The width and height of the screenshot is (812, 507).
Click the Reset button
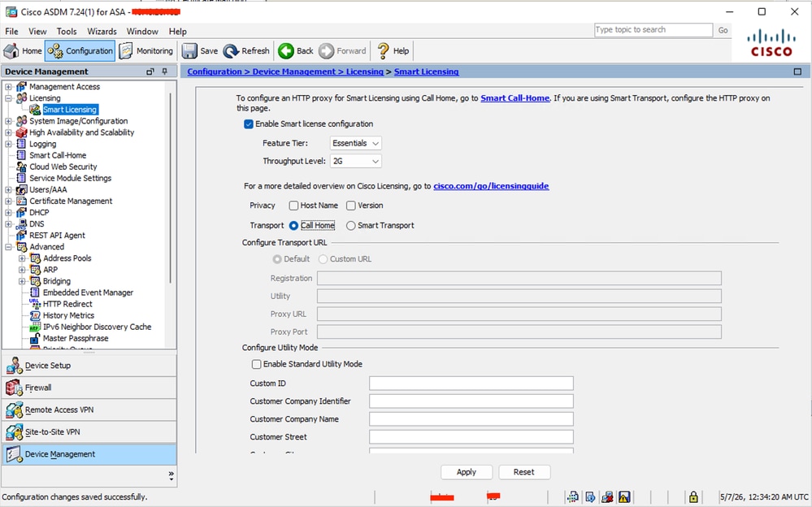click(x=523, y=472)
